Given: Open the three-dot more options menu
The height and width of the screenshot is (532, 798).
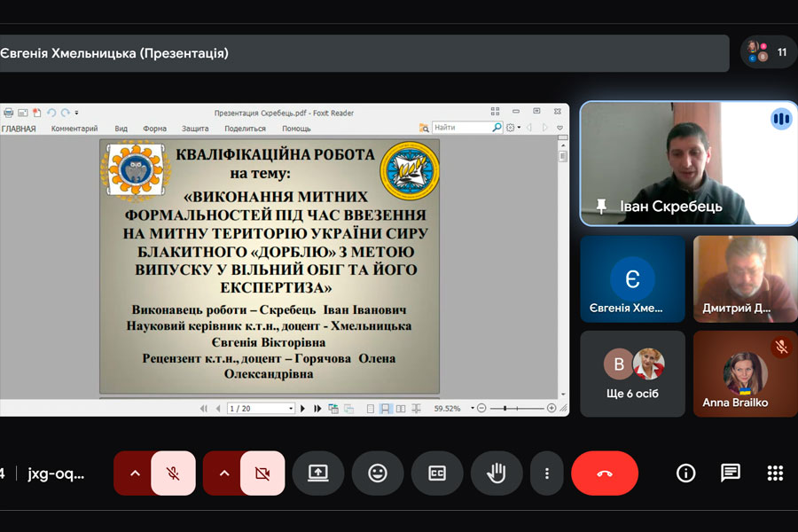Looking at the screenshot, I should pyautogui.click(x=547, y=473).
